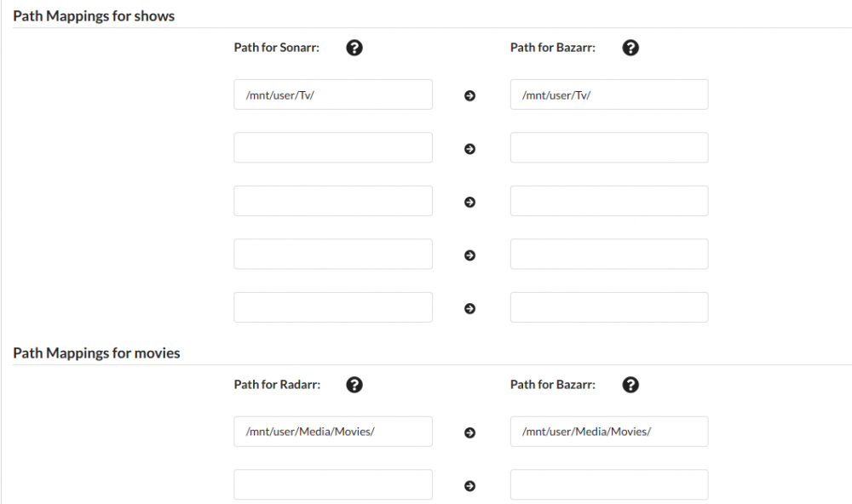Focus the Bazarr movies field with /mnt/user/Media/Movies/
Image resolution: width=852 pixels, height=504 pixels.
click(x=609, y=432)
